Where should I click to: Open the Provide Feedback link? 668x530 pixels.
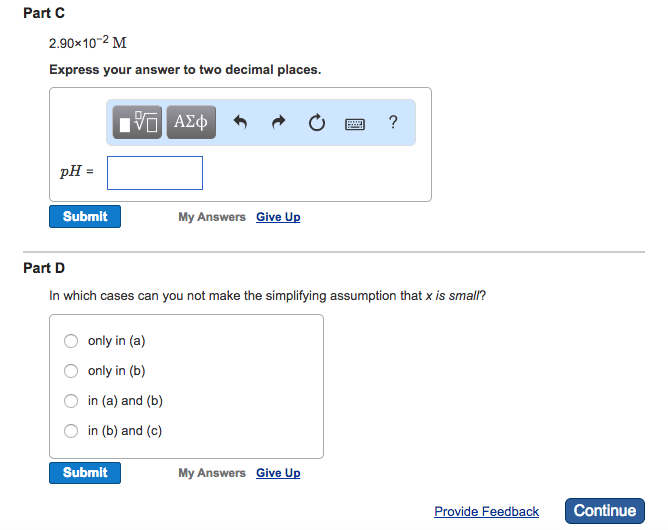click(x=487, y=511)
